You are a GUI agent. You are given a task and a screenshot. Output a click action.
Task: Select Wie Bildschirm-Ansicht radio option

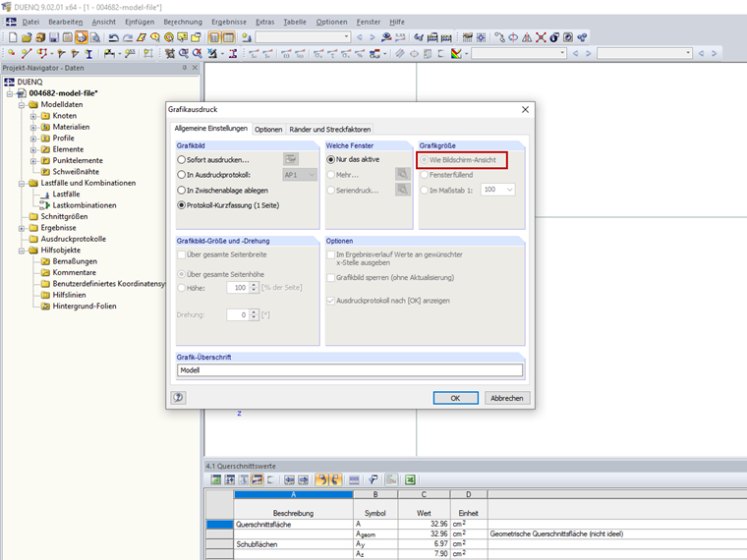tap(424, 160)
